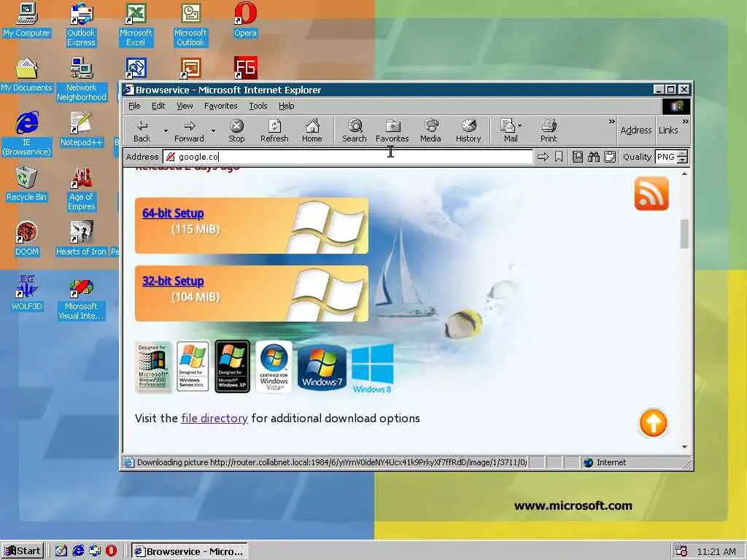Go to the Home page
This screenshot has height=560, width=747.
(312, 131)
